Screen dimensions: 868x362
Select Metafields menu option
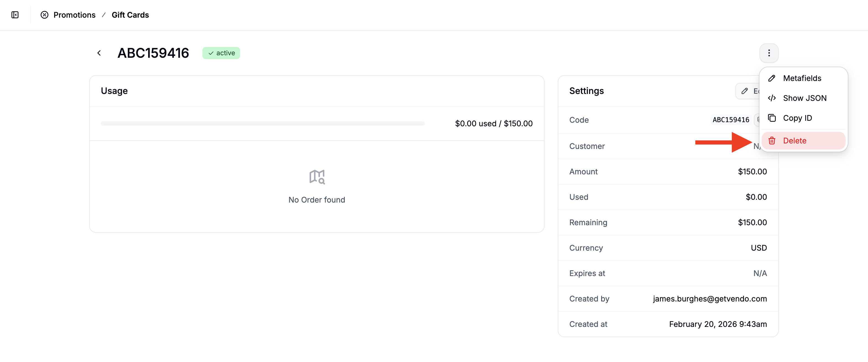point(802,78)
